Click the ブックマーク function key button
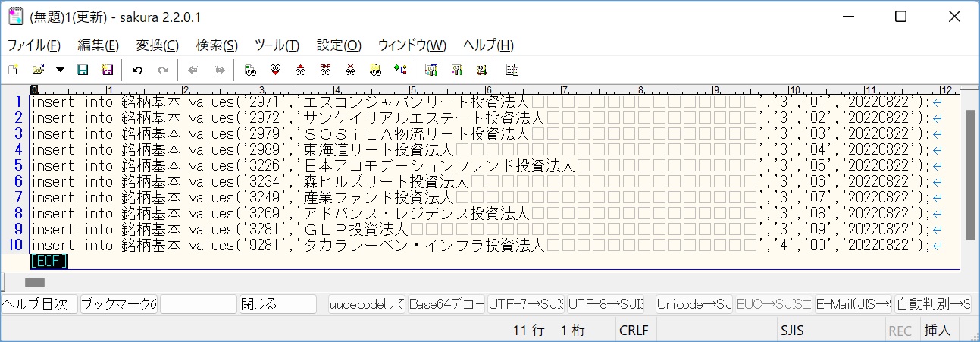Screen dimensions: 980x342 point(119,304)
